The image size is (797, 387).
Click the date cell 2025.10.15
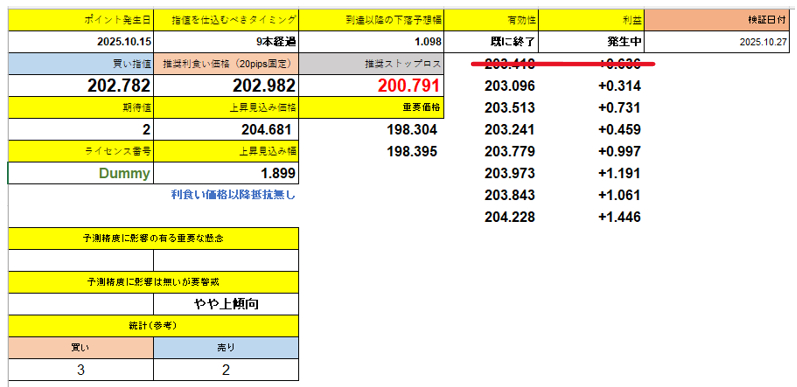click(x=81, y=42)
